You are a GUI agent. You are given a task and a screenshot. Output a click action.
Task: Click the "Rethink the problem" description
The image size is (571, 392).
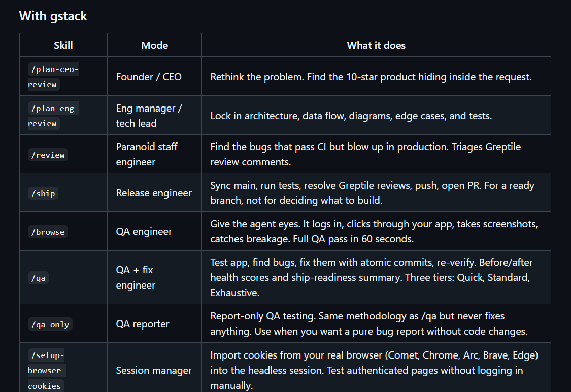tap(371, 77)
